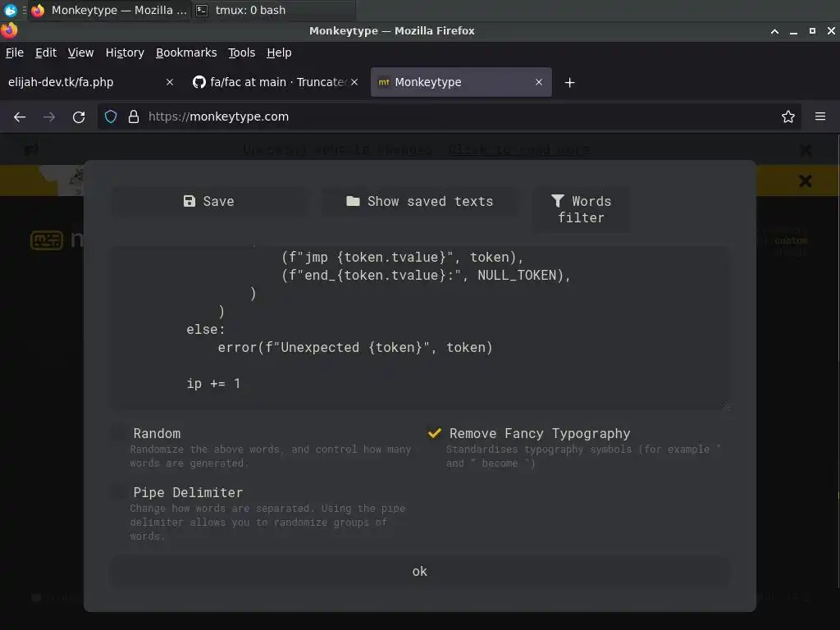The width and height of the screenshot is (840, 630).
Task: Open the File menu
Action: [x=15, y=52]
